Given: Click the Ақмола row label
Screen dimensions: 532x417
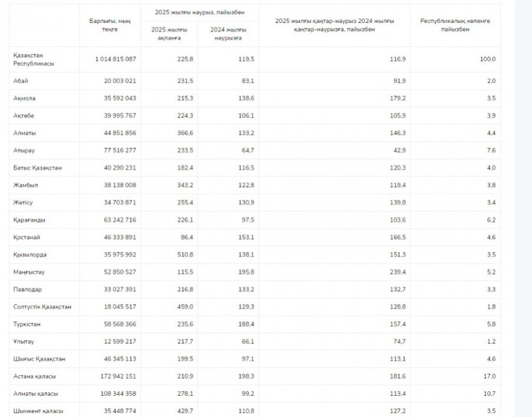Looking at the screenshot, I should pyautogui.click(x=25, y=99).
